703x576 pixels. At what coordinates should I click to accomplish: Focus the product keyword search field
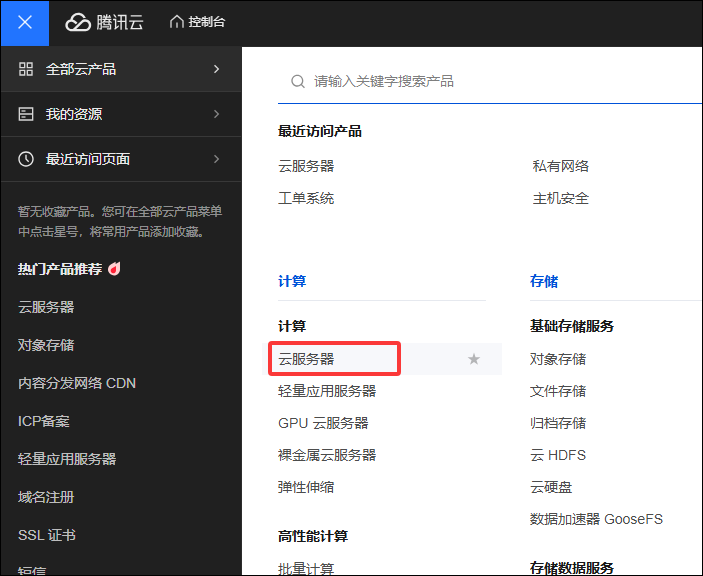(490, 82)
